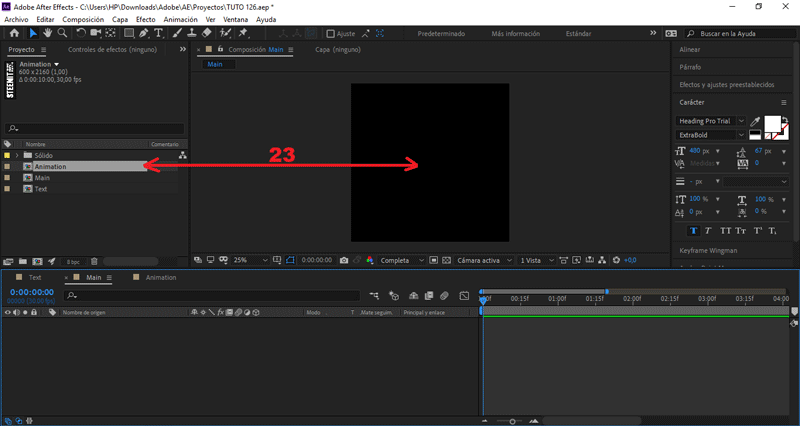Screen dimensions: 800x426
Task: Select the Brush tool
Action: coord(177,33)
